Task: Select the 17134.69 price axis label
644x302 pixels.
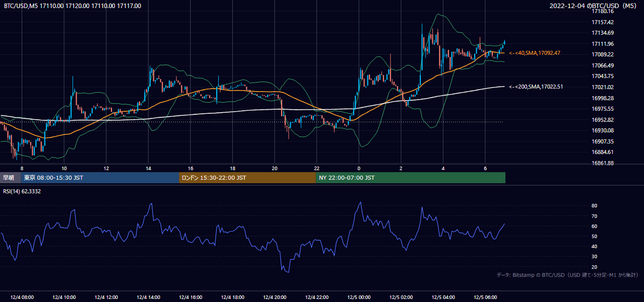Action: [602, 33]
